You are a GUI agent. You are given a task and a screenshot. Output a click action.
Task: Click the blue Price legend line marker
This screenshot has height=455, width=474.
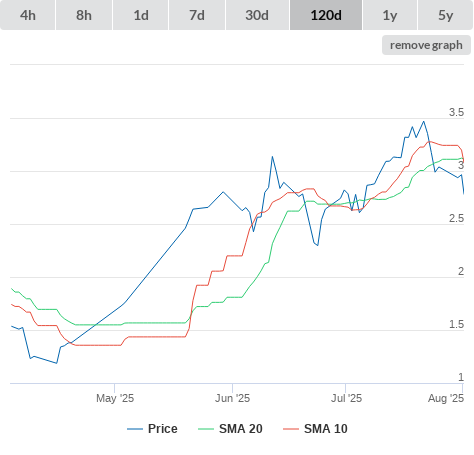pyautogui.click(x=135, y=429)
